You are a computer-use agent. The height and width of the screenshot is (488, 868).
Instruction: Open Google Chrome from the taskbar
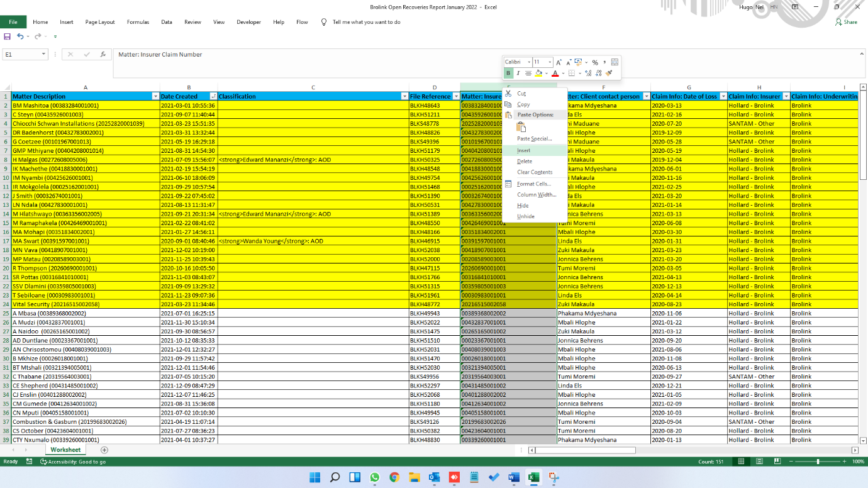394,477
